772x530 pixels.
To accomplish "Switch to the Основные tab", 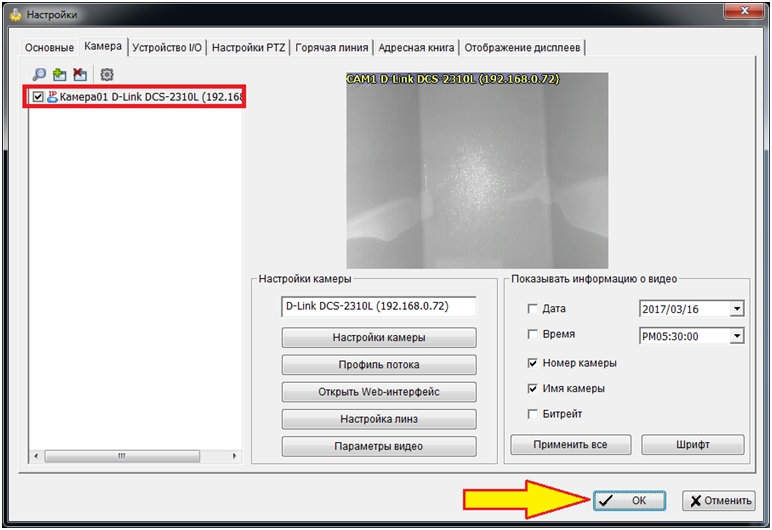I will (x=49, y=47).
